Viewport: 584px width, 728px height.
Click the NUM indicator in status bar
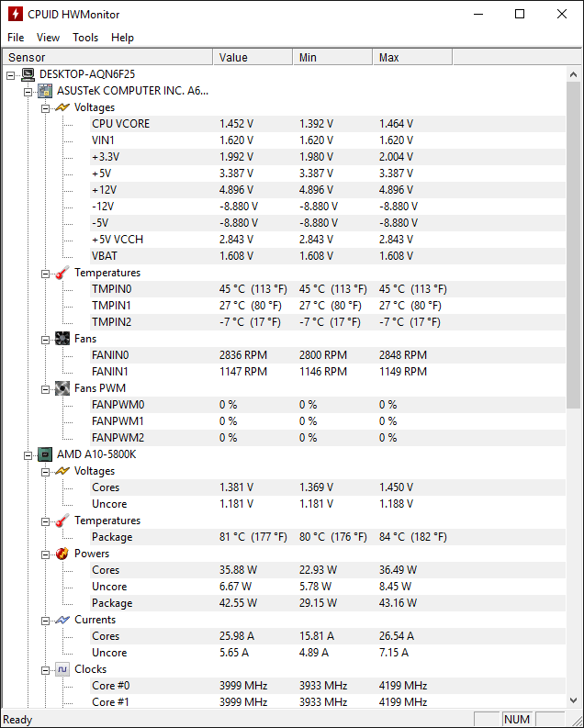coord(517,719)
